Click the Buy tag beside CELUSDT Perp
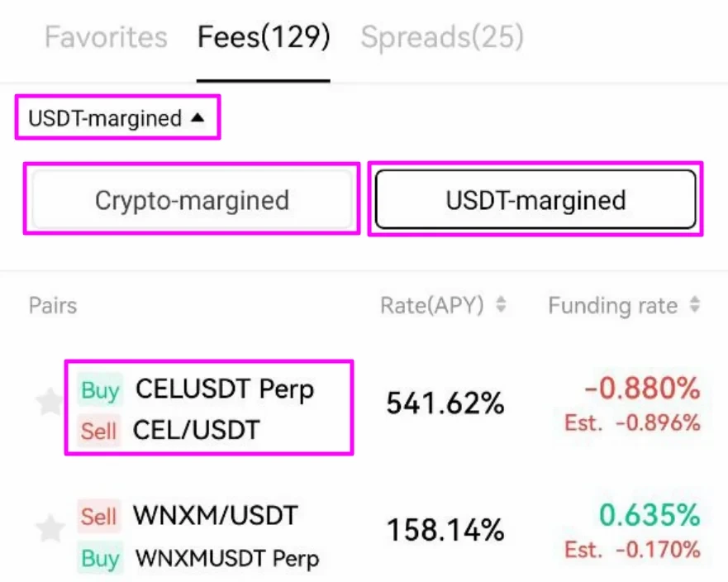This screenshot has width=728, height=582. 100,389
